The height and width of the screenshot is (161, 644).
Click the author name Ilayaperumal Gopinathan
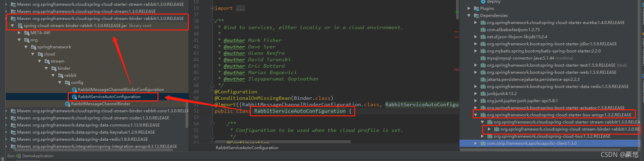pos(283,79)
